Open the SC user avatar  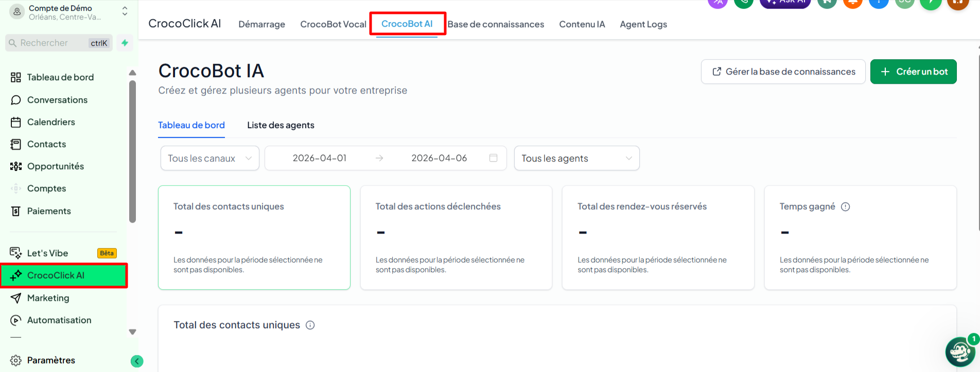click(x=905, y=3)
